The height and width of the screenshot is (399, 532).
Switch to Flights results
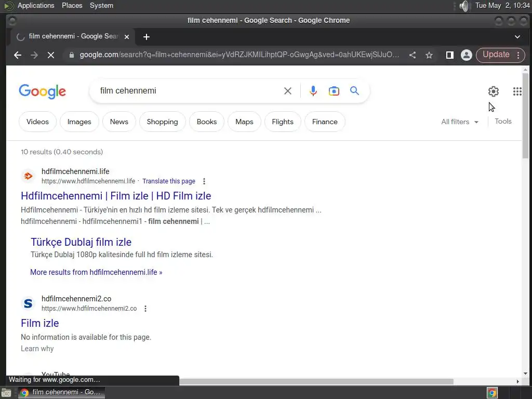[x=283, y=122]
